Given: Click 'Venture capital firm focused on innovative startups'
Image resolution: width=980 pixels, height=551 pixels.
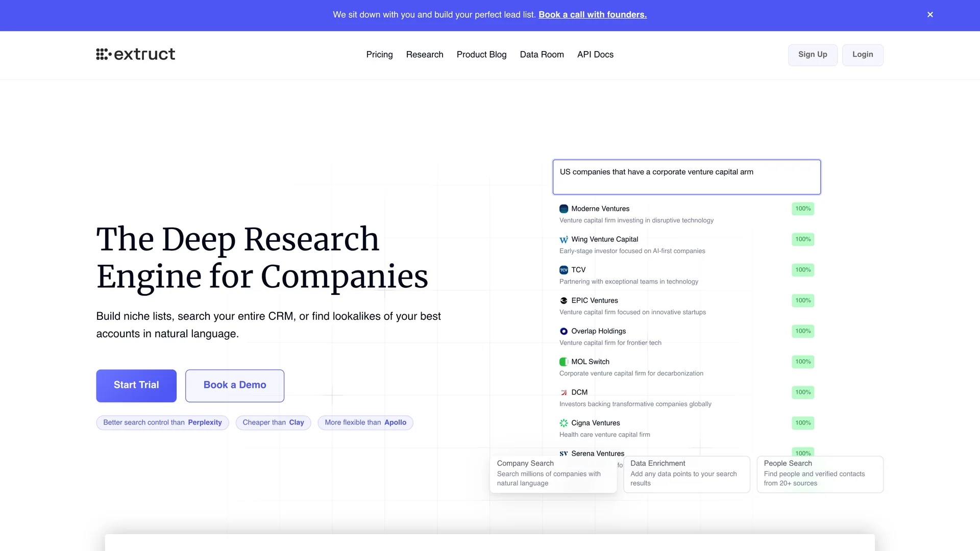Looking at the screenshot, I should [633, 312].
